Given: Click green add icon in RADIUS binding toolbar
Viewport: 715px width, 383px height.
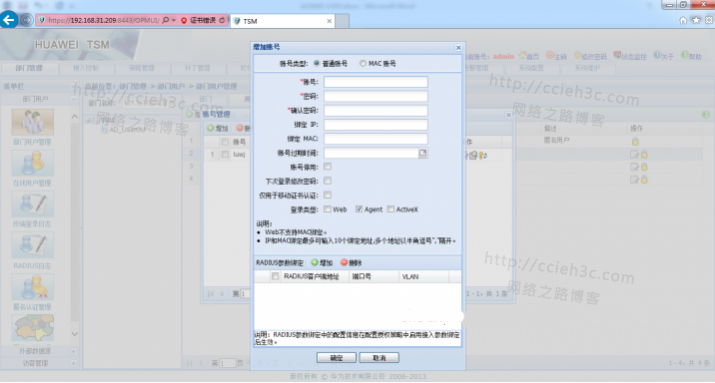Looking at the screenshot, I should [x=315, y=263].
